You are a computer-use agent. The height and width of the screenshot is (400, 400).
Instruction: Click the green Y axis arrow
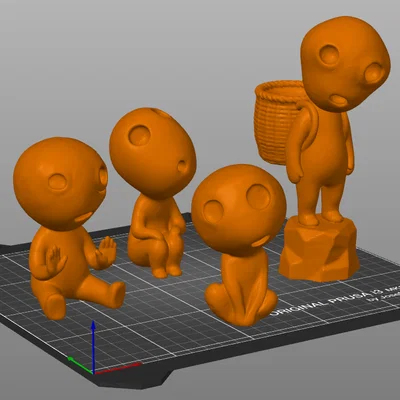[80, 365]
